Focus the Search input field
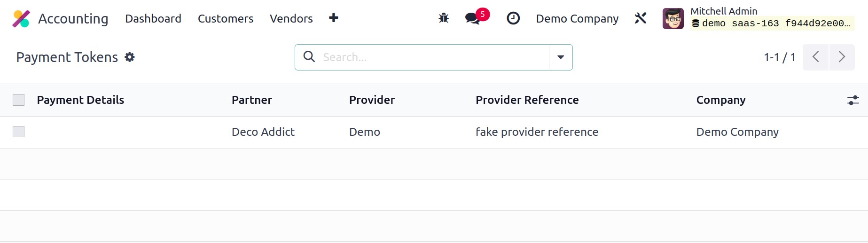The width and height of the screenshot is (868, 243). click(x=432, y=57)
